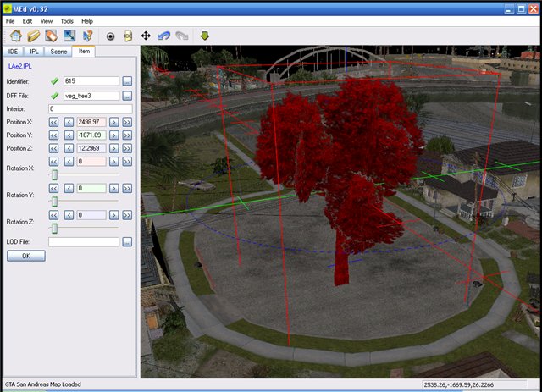The height and width of the screenshot is (392, 542).
Task: Decrease Position Z with double left arrow
Action: coord(53,148)
